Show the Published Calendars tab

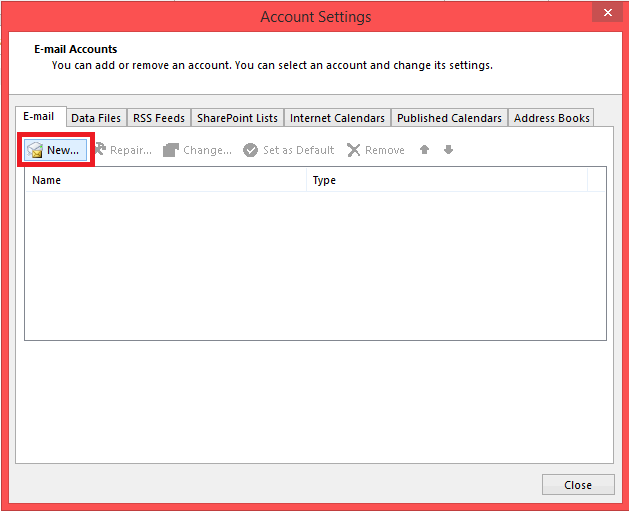click(x=449, y=118)
